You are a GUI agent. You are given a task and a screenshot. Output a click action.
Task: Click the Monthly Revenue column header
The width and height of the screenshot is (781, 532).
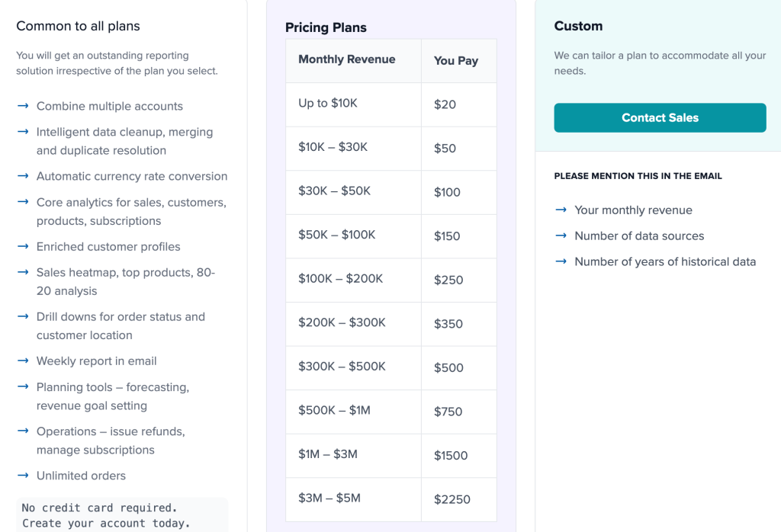point(347,59)
